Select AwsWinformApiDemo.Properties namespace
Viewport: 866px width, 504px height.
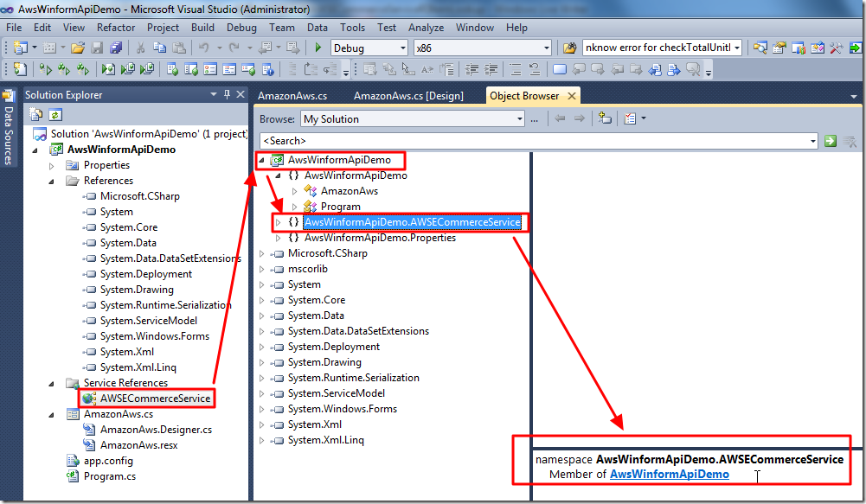pos(380,238)
